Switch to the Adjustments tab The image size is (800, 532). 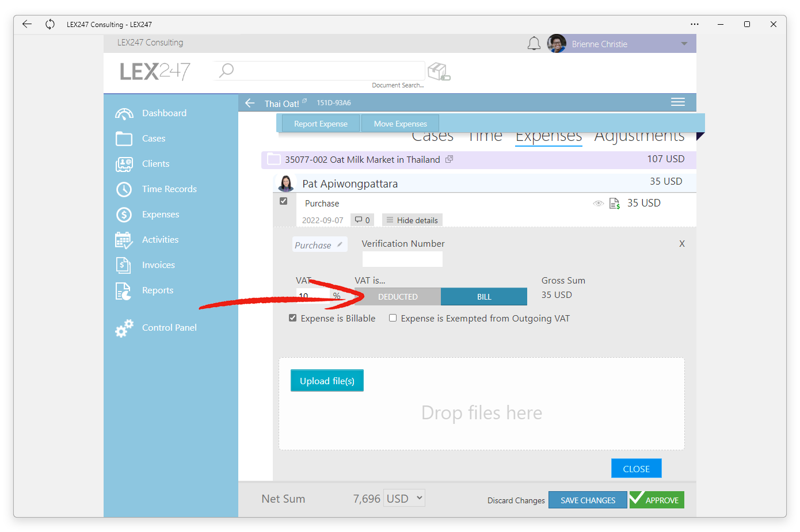click(x=639, y=136)
